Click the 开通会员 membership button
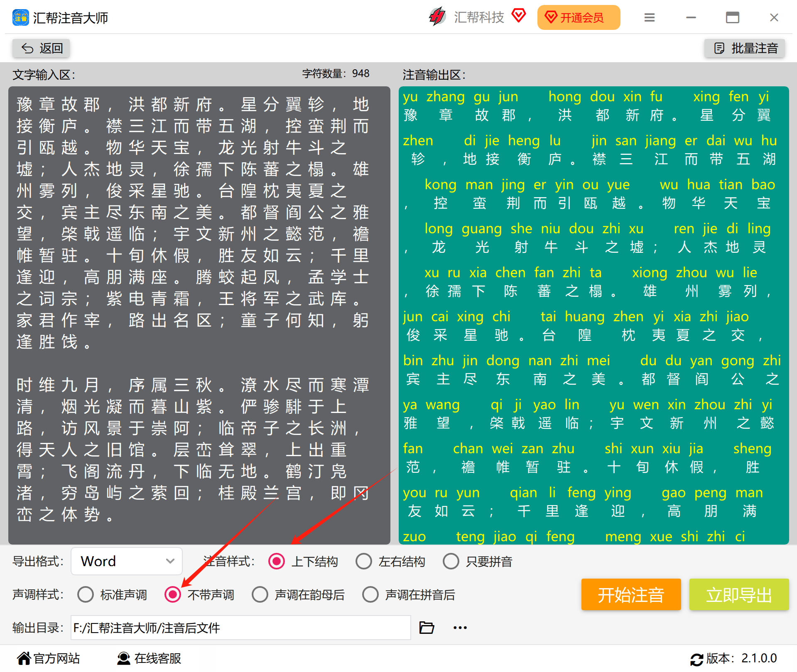 point(579,17)
